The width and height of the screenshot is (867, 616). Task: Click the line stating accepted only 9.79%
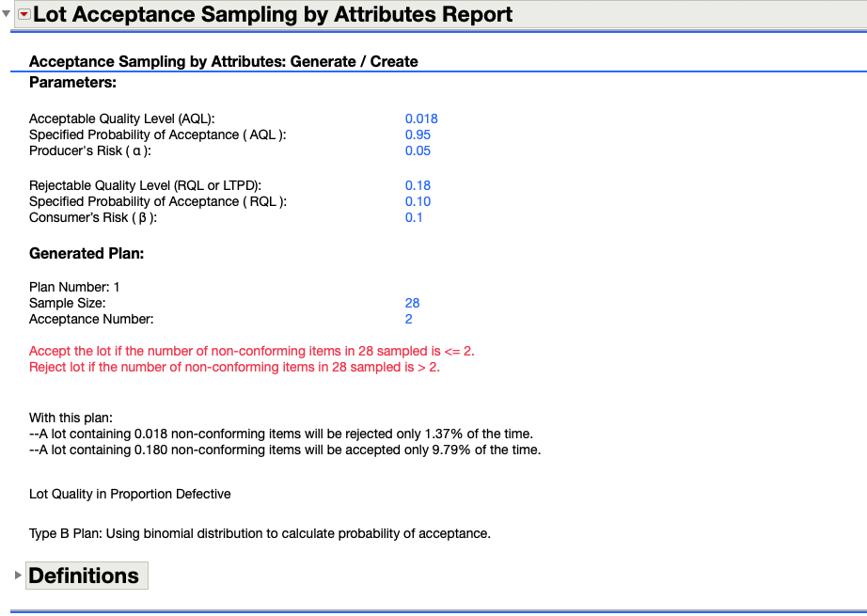click(285, 450)
